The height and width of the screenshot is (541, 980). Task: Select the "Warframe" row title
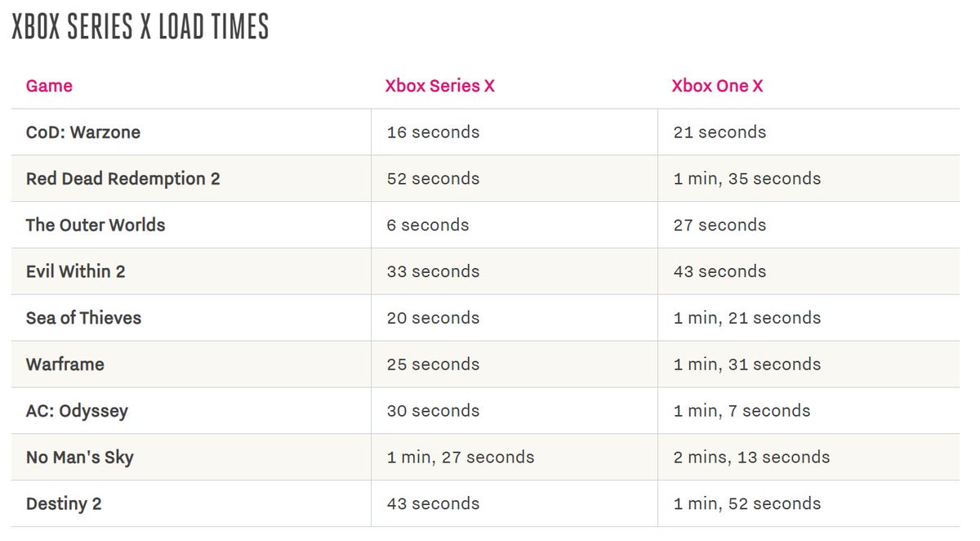click(x=65, y=364)
